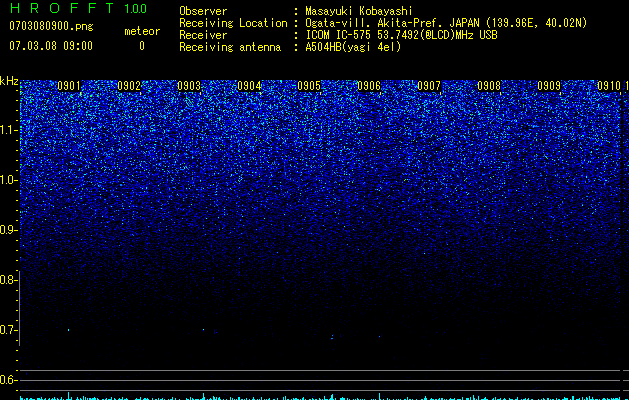This screenshot has height=400, width=629.
Task: Click the Observer label
Action: point(203,11)
